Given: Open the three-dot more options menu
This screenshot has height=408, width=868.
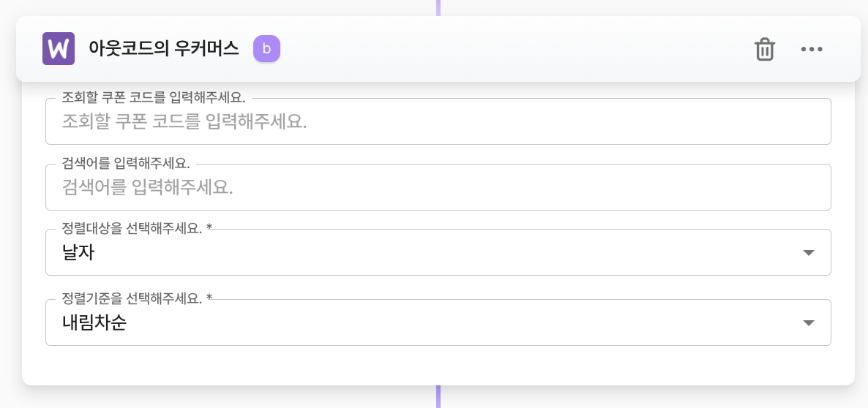Looking at the screenshot, I should click(x=812, y=49).
